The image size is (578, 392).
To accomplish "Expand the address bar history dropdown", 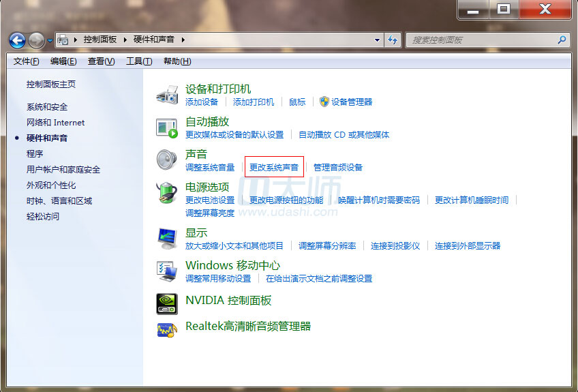I will coord(378,40).
